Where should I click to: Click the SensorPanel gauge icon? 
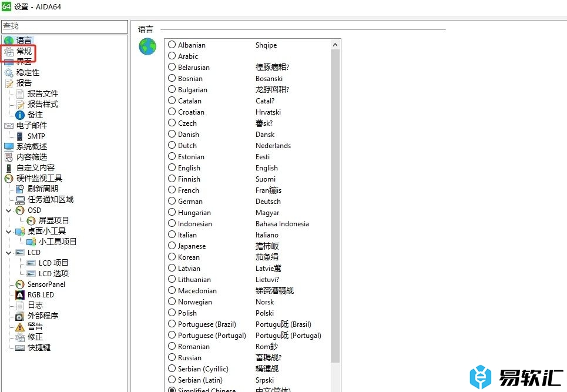[x=20, y=284]
